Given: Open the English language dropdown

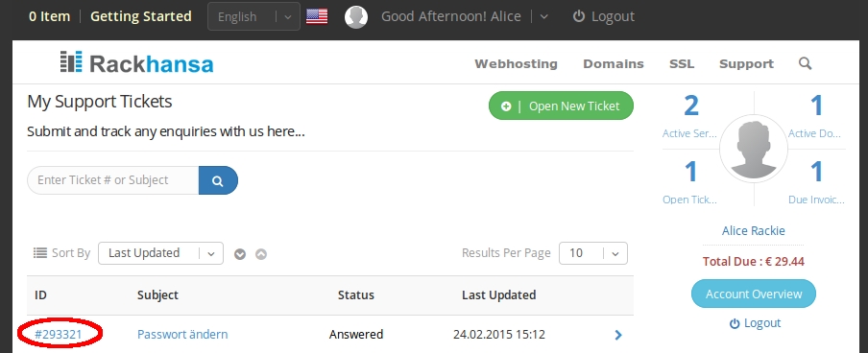Looking at the screenshot, I should click(254, 16).
